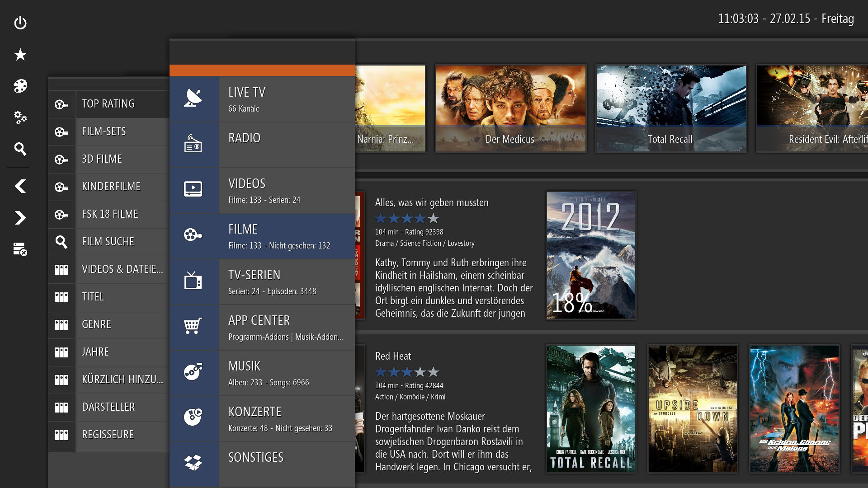
Task: Click the App Center shopping cart icon
Action: click(x=193, y=326)
